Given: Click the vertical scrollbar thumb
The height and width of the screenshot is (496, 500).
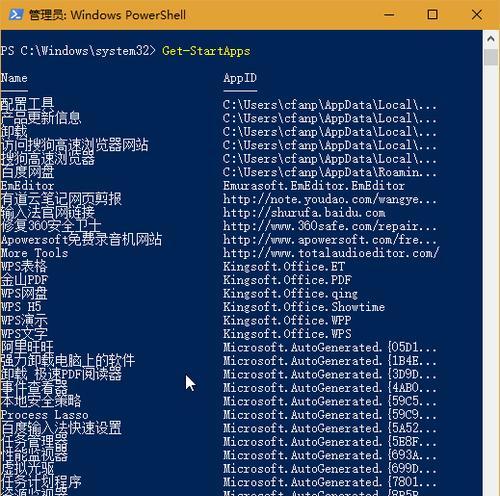Looking at the screenshot, I should pos(491,56).
